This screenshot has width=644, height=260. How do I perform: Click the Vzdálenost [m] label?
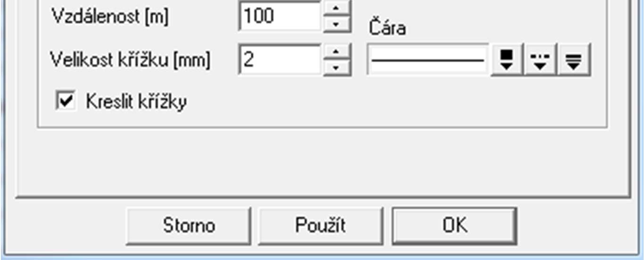(x=109, y=17)
